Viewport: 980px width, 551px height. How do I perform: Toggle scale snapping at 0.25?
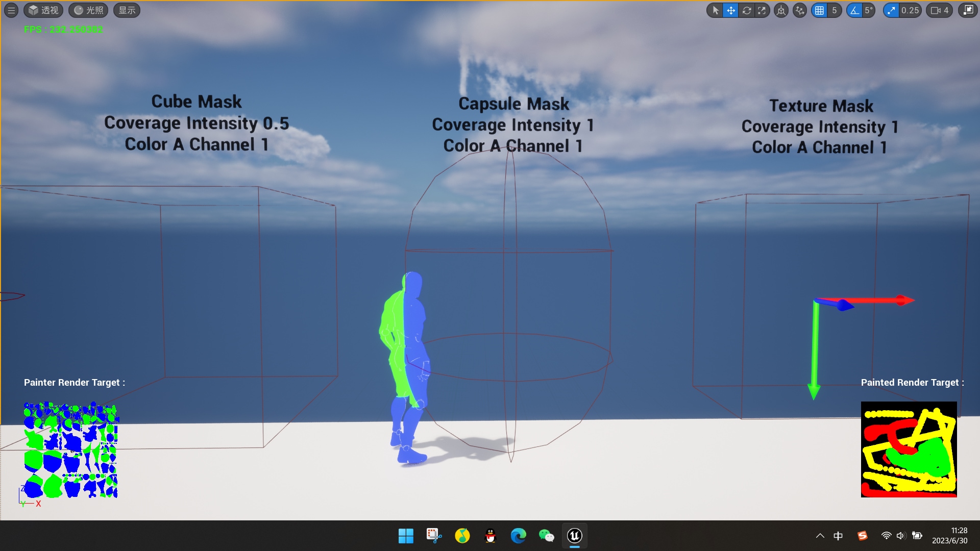point(894,10)
